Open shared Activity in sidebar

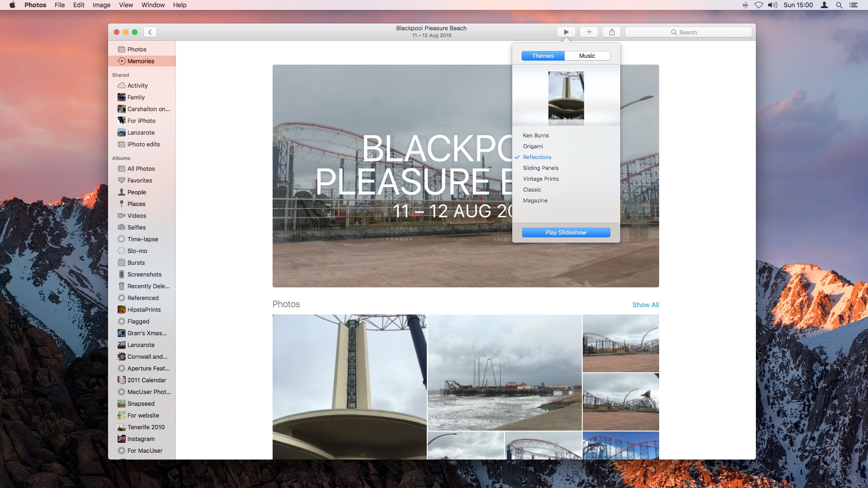tap(142, 85)
